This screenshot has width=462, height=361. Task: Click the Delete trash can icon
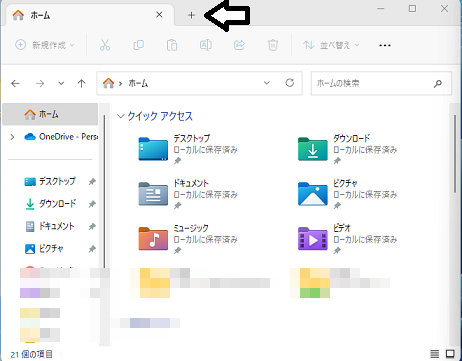273,45
